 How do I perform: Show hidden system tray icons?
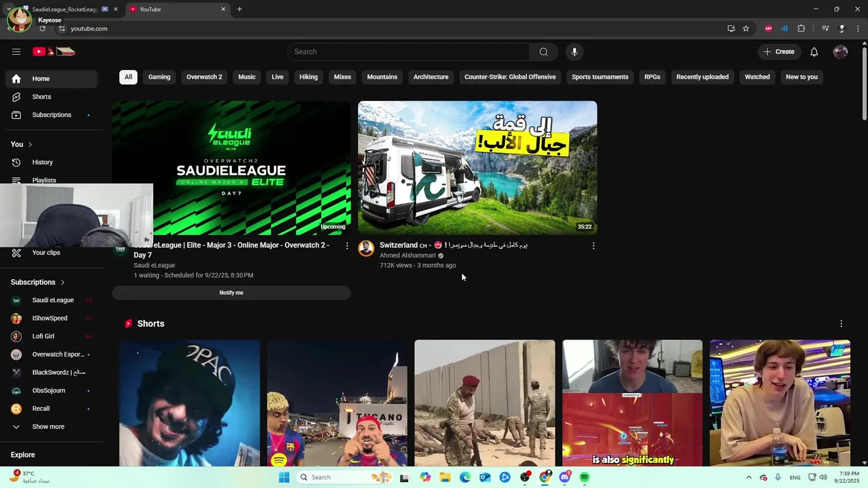click(x=749, y=477)
